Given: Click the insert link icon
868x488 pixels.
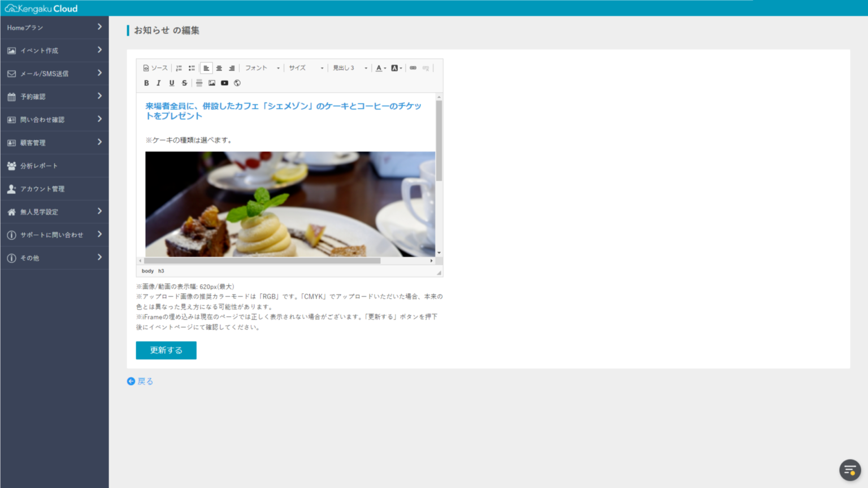Looking at the screenshot, I should tap(413, 68).
